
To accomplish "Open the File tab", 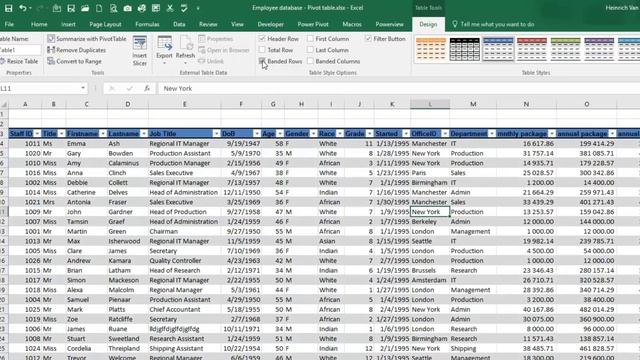I will click(x=9, y=24).
